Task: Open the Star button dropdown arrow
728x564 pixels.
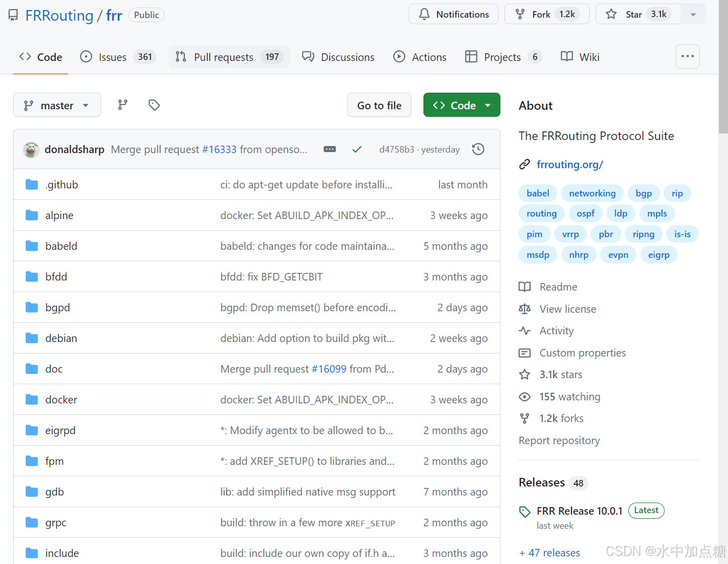Action: coord(693,14)
